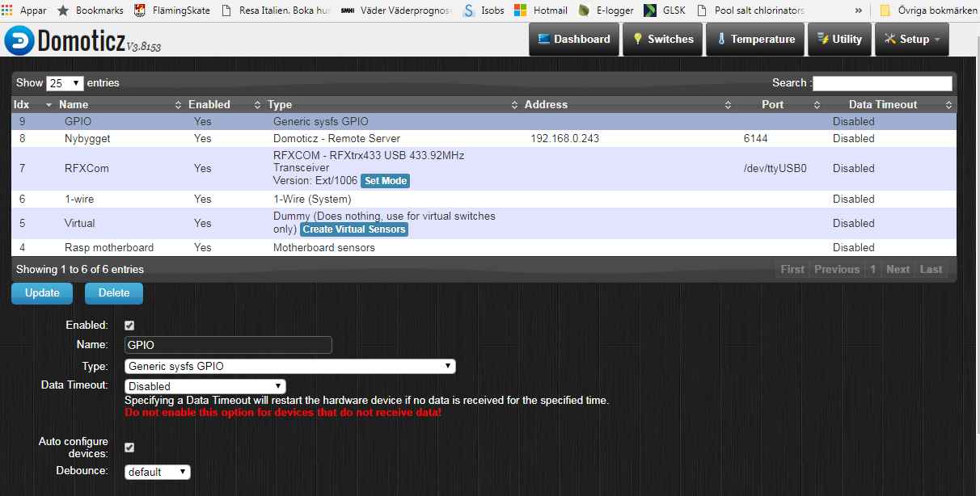Change the entries-per-page dropdown

(x=65, y=83)
